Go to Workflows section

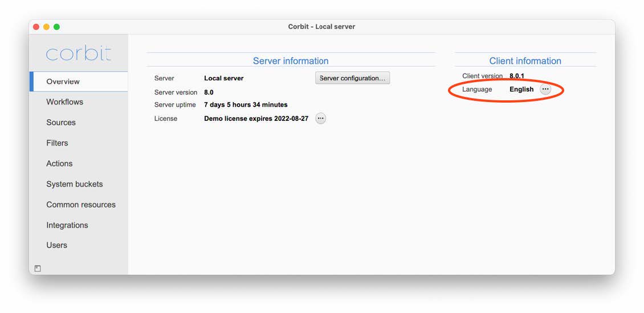64,102
